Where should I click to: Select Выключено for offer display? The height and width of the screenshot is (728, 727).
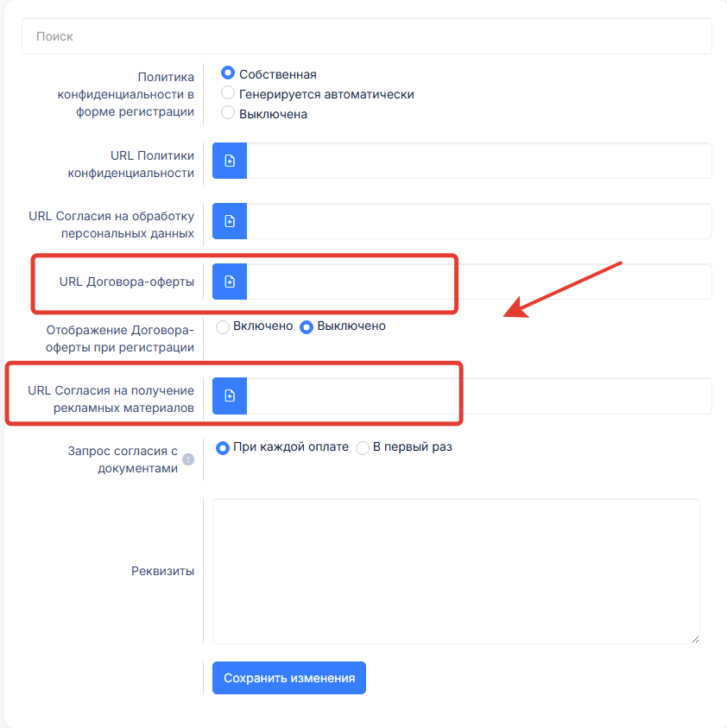click(307, 327)
